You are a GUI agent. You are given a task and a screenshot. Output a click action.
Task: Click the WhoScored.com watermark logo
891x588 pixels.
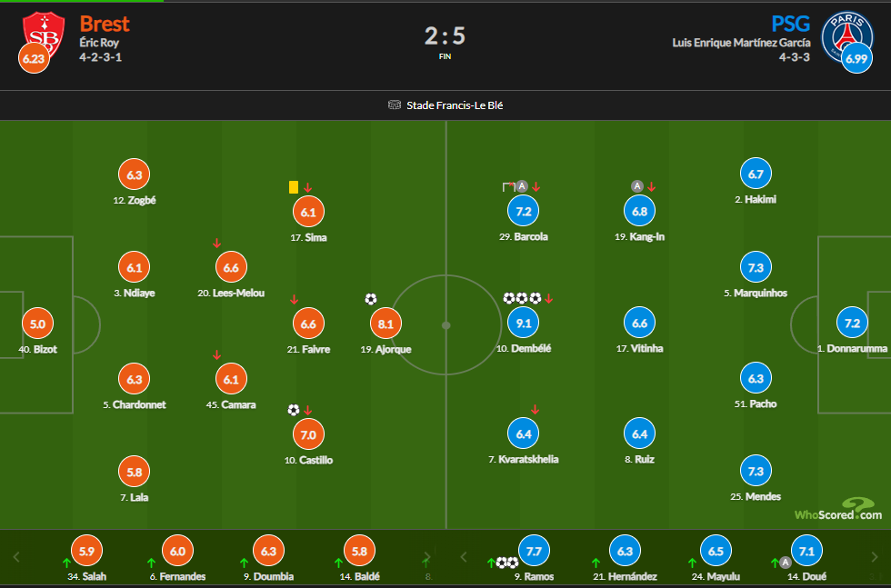tap(837, 510)
